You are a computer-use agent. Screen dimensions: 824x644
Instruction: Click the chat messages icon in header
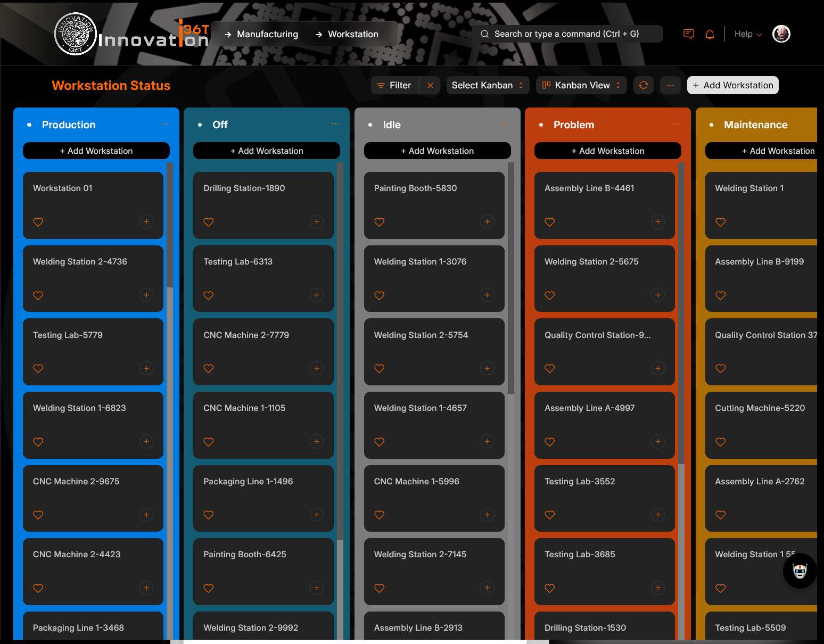point(688,34)
